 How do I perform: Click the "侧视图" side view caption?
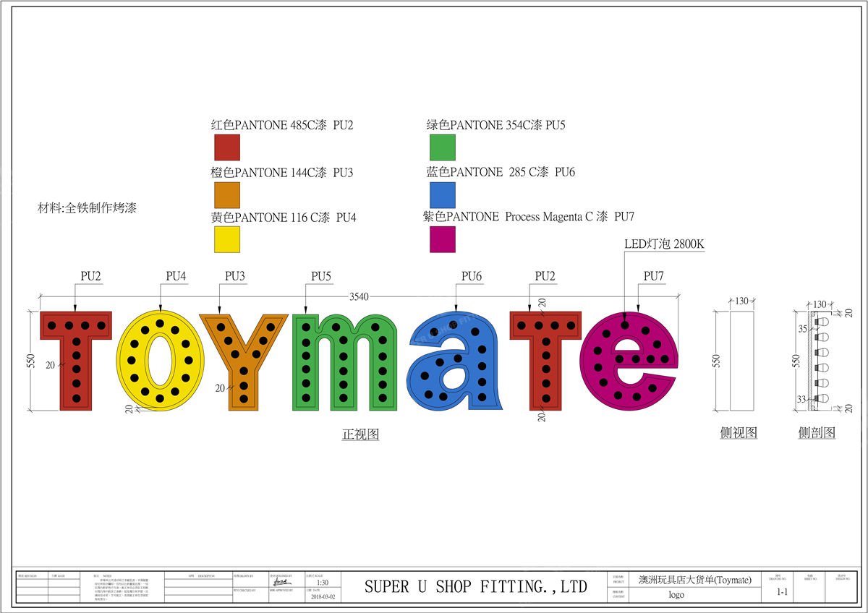pyautogui.click(x=739, y=433)
